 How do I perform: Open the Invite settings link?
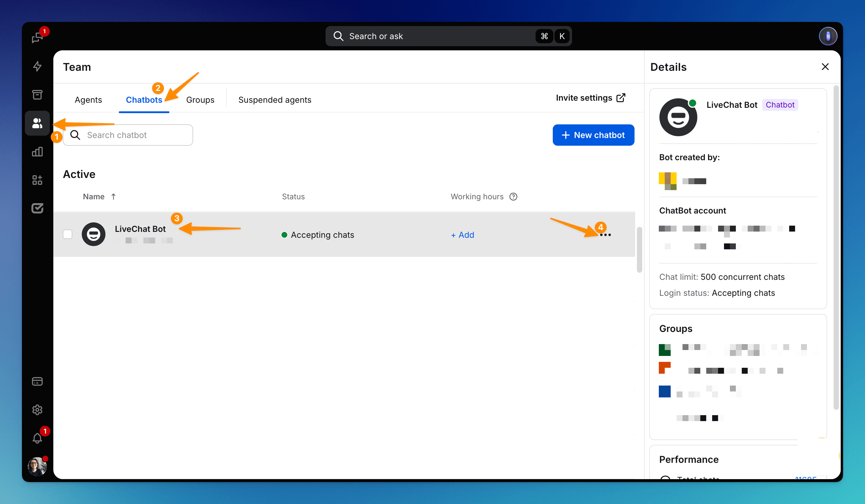[590, 98]
